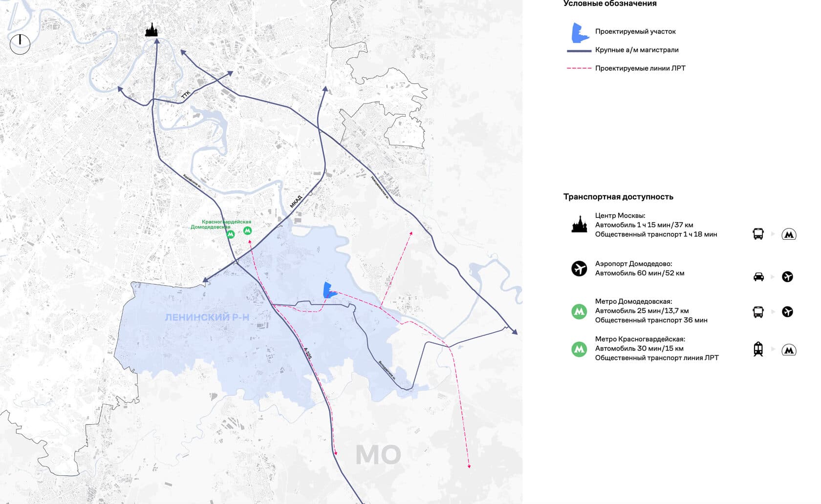Click green metro icon beside Метро Красногвардейская text
This screenshot has width=821, height=504.
click(x=579, y=349)
